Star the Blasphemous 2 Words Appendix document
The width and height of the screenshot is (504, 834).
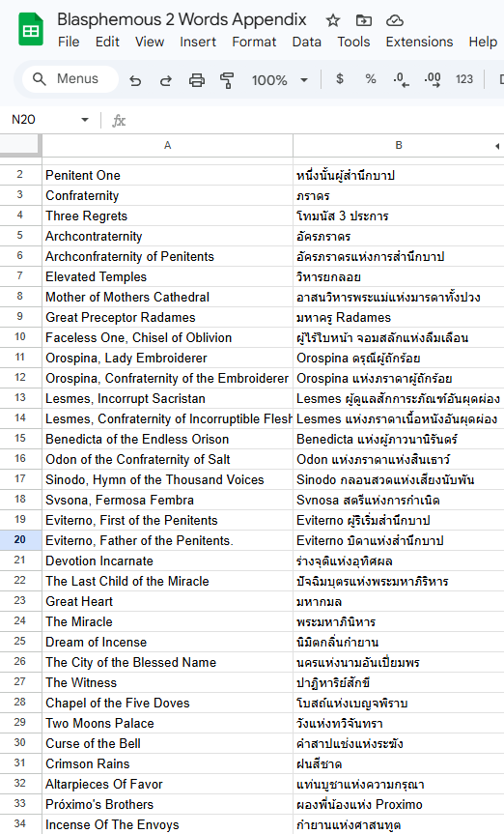pyautogui.click(x=333, y=20)
